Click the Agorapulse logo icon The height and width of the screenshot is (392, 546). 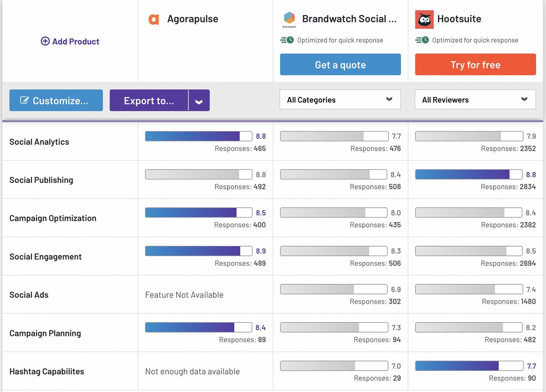coord(154,19)
